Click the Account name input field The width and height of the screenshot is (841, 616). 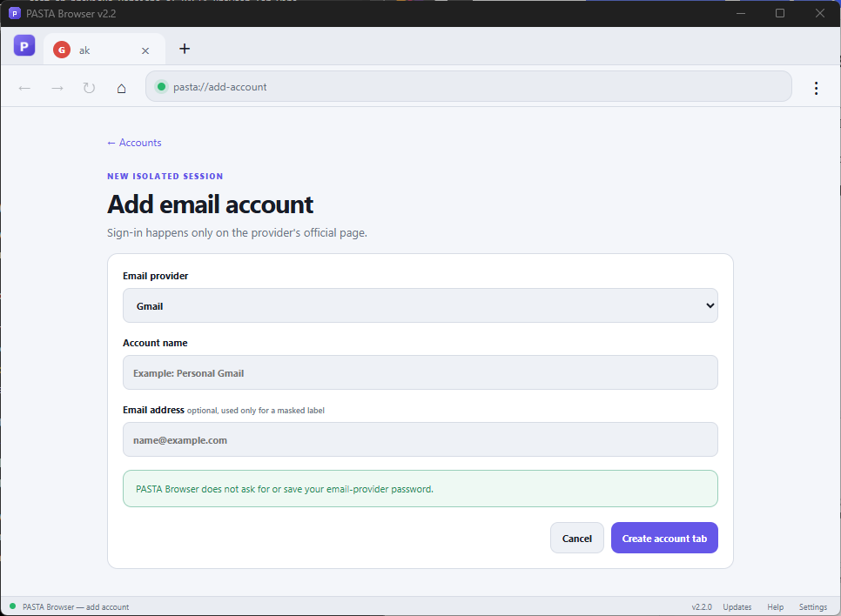pos(420,372)
